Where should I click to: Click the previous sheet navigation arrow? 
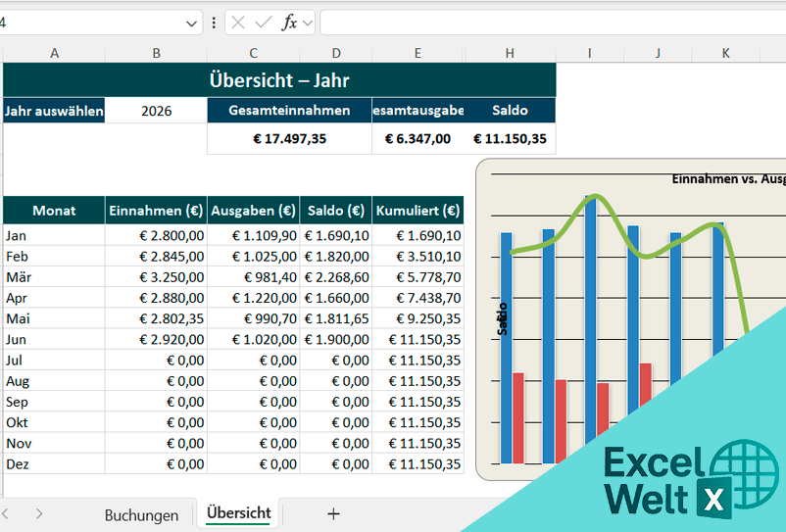[6, 513]
